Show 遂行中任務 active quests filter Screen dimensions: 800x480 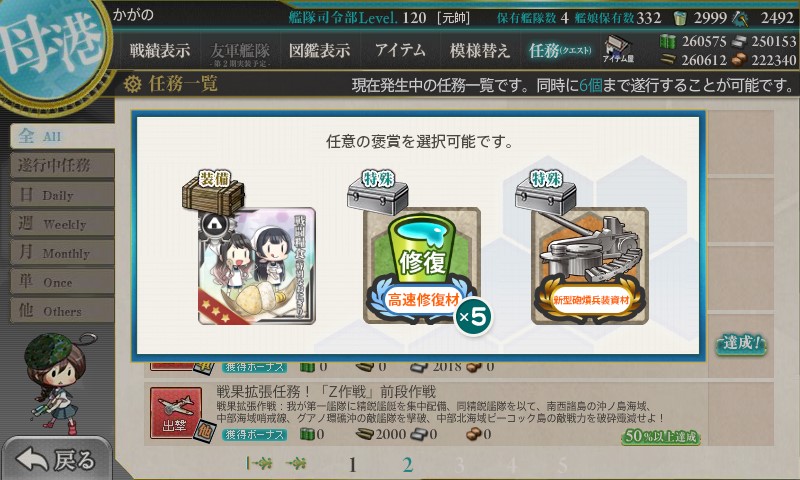coord(62,165)
